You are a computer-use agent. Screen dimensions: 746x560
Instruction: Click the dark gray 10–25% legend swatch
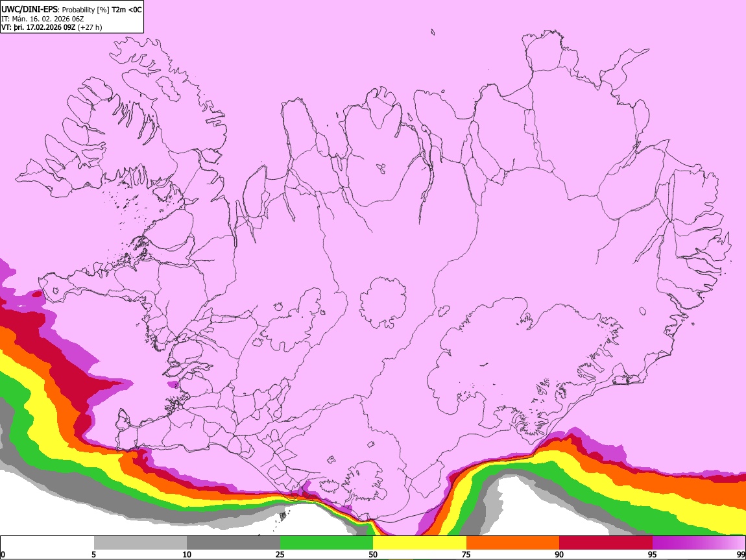pos(234,543)
